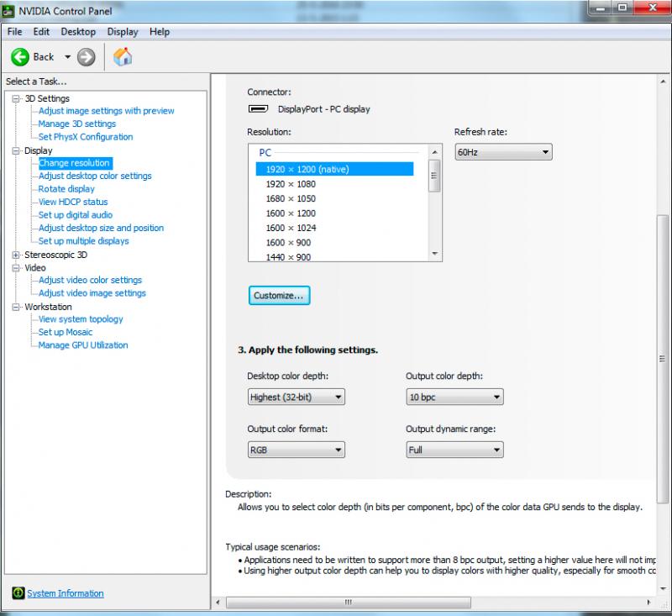Click the System Information icon
The height and width of the screenshot is (616, 672).
click(x=18, y=592)
